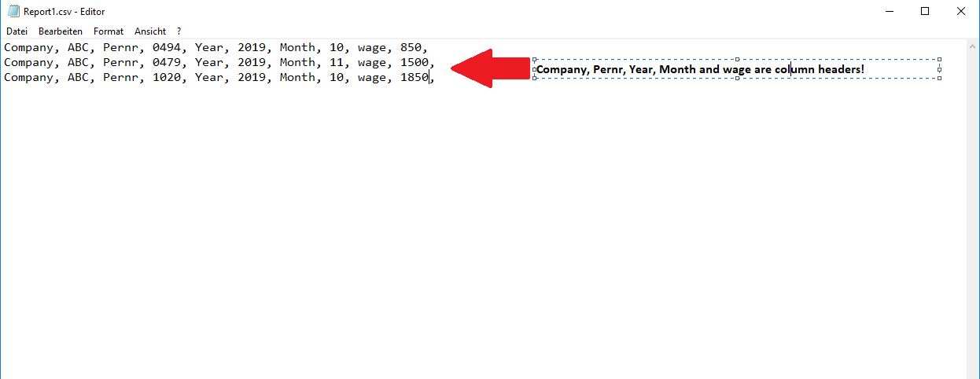This screenshot has width=980, height=379.
Task: Click the word Company in the first line
Action: coord(28,47)
